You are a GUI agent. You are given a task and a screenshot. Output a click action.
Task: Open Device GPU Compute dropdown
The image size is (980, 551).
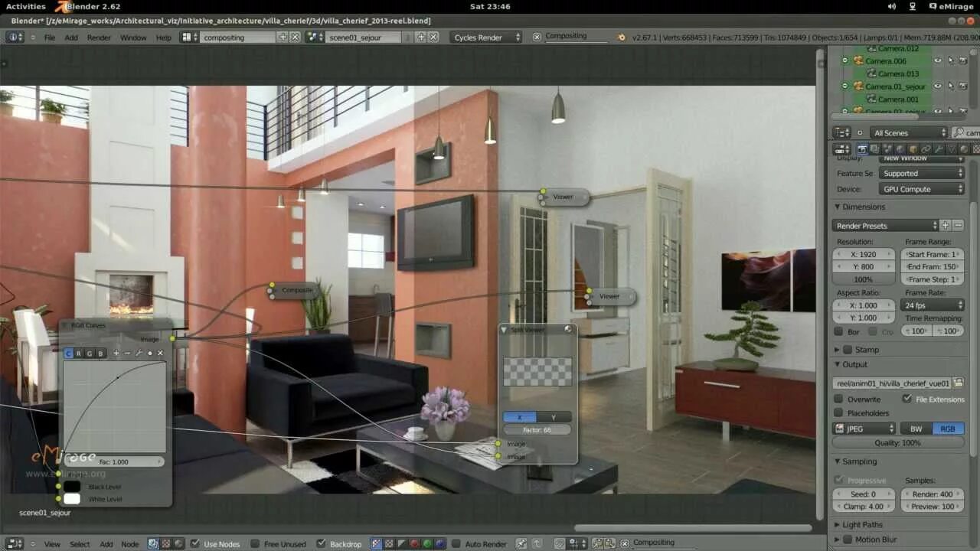click(921, 189)
